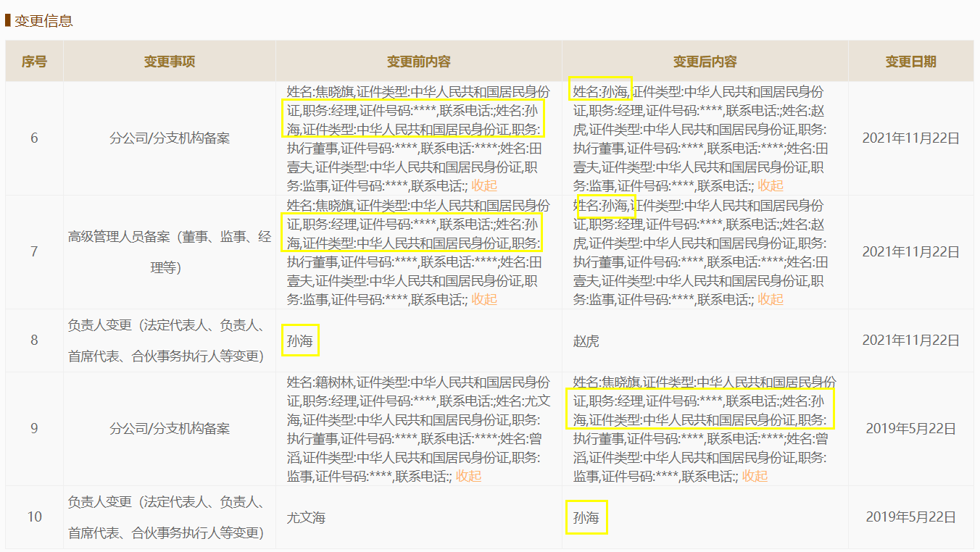Click 收起 in row 6 变更后内容 cell
Viewport: 980px width, 552px height.
click(x=771, y=185)
